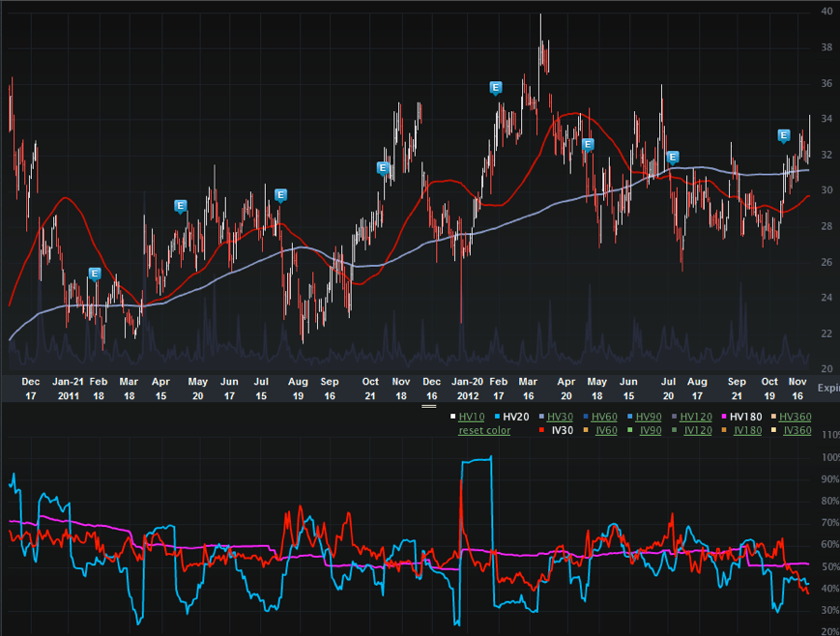Click the Expir label on the axis
840x636 pixels.
[828, 389]
